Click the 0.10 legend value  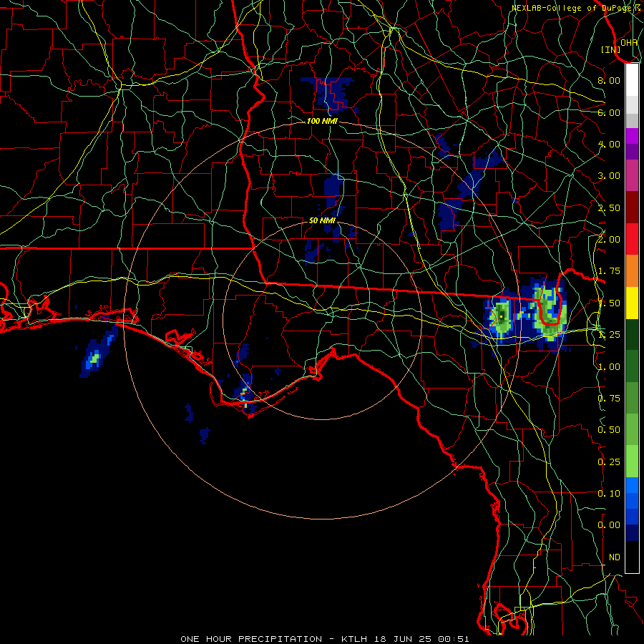pos(609,494)
